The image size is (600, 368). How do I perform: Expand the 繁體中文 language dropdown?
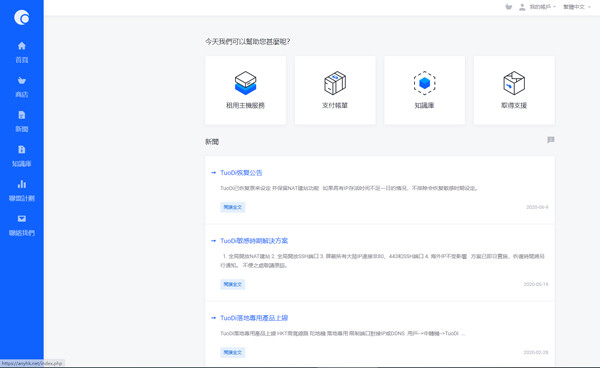[576, 7]
